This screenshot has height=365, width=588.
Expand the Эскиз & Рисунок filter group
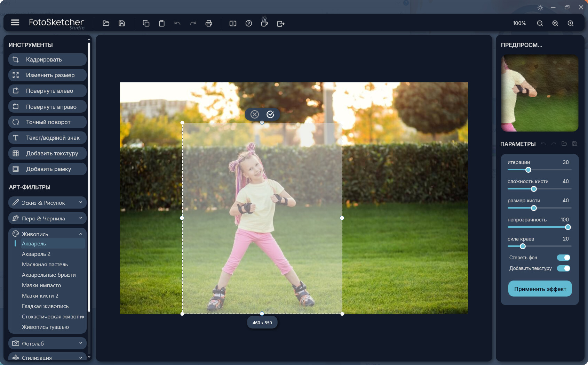[x=47, y=203]
